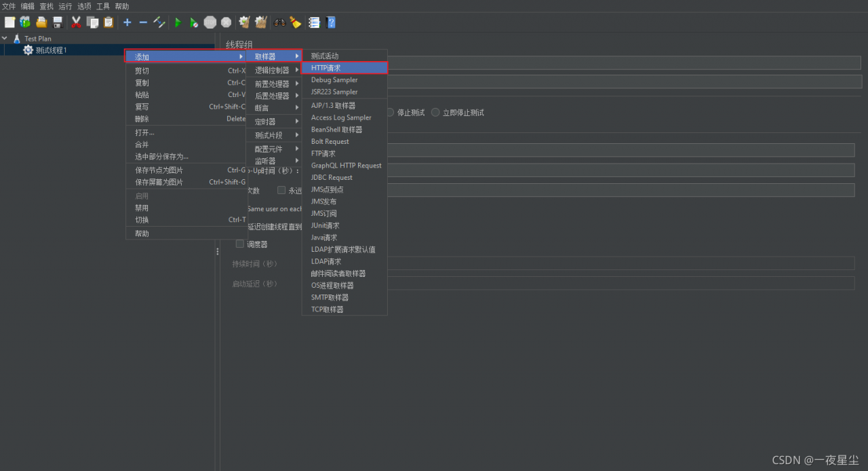Screen dimensions: 868x471
Task: Choose Debug Sampler entry
Action: coord(344,80)
